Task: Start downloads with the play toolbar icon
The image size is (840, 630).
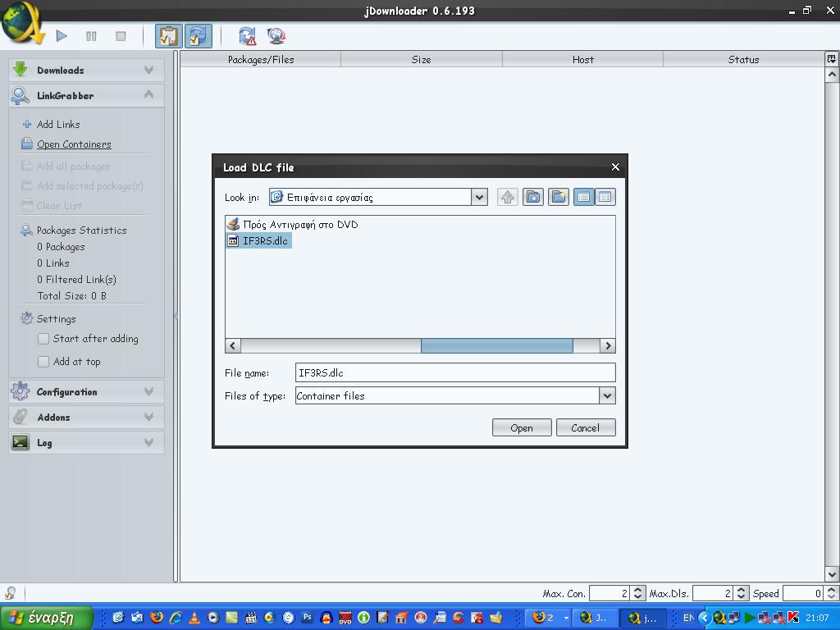Action: click(62, 36)
